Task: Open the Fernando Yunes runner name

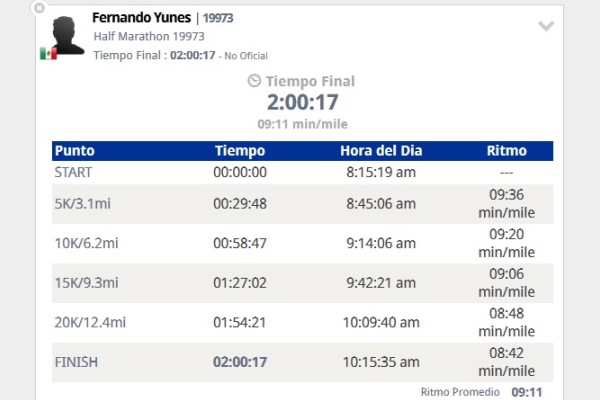Action: coord(141,17)
